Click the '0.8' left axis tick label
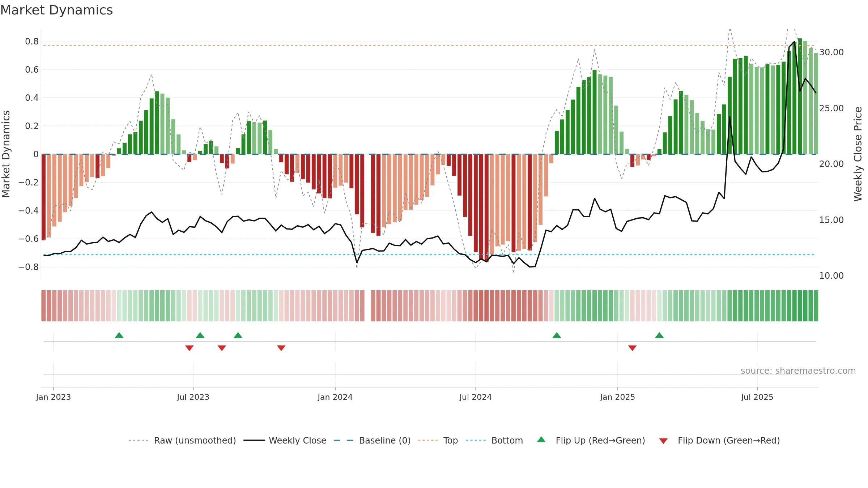This screenshot has height=488, width=868. (32, 42)
